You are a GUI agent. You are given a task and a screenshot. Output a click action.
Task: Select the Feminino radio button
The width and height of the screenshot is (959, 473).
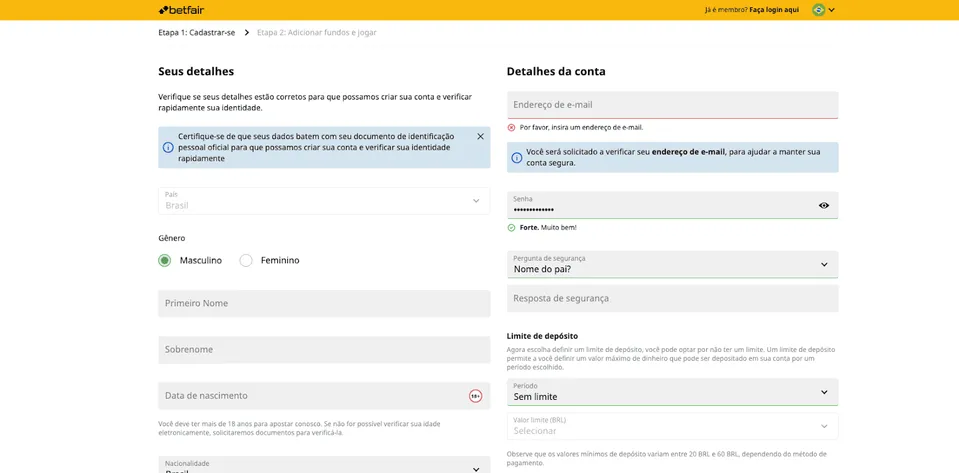[246, 261]
